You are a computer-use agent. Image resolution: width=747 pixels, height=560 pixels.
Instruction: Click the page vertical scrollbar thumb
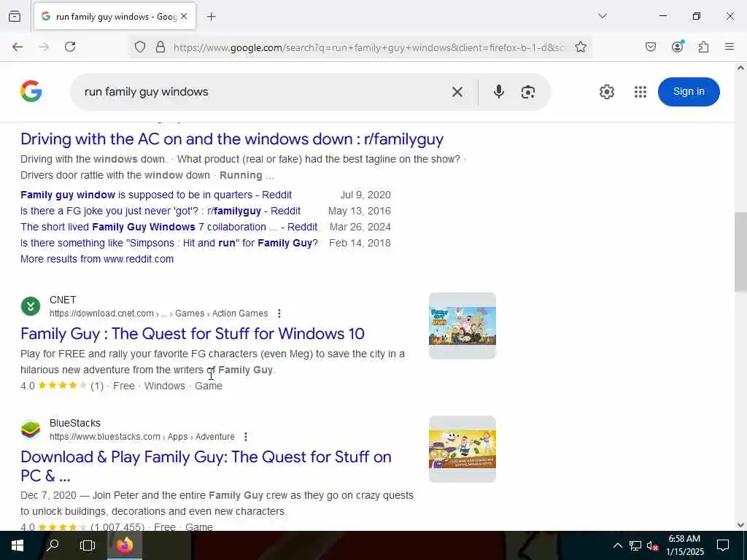740,252
